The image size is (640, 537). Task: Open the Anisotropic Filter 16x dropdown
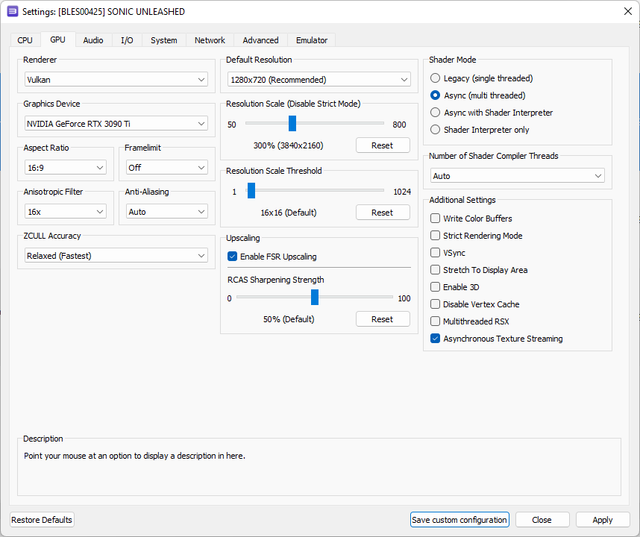click(x=65, y=212)
